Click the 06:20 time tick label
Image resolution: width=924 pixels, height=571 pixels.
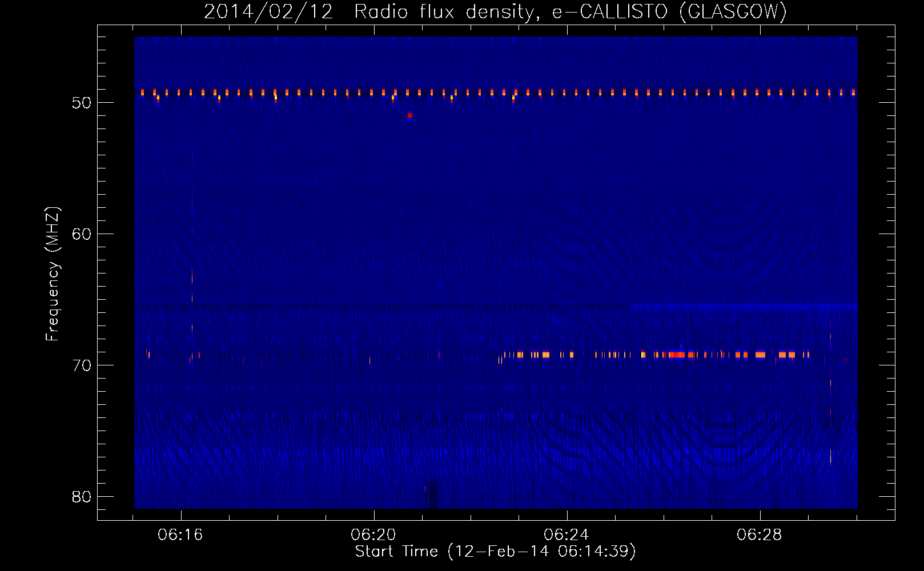(x=373, y=535)
